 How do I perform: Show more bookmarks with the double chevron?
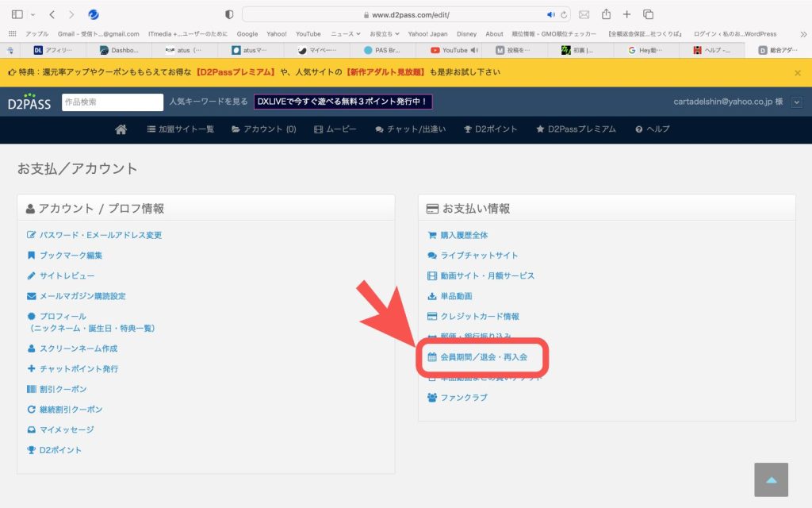coord(803,34)
